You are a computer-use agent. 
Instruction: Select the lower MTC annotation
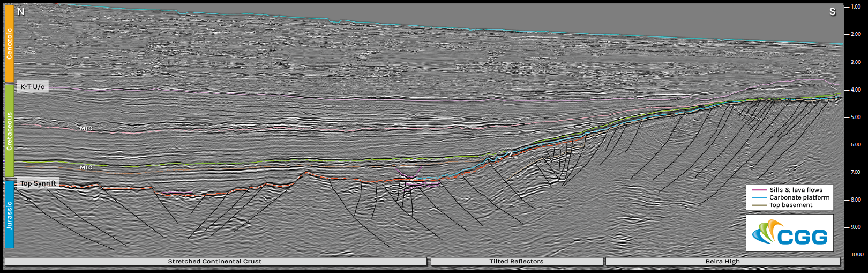(86, 168)
